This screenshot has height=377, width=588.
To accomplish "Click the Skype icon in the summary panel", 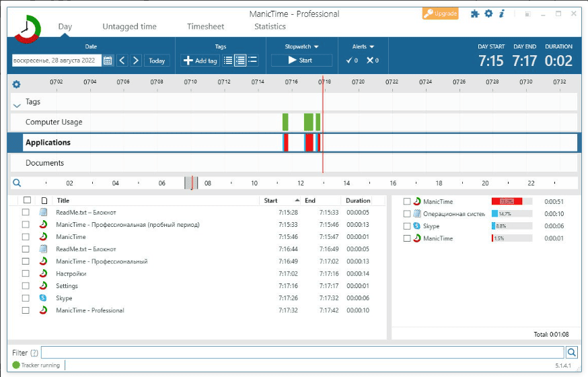I will pyautogui.click(x=416, y=226).
